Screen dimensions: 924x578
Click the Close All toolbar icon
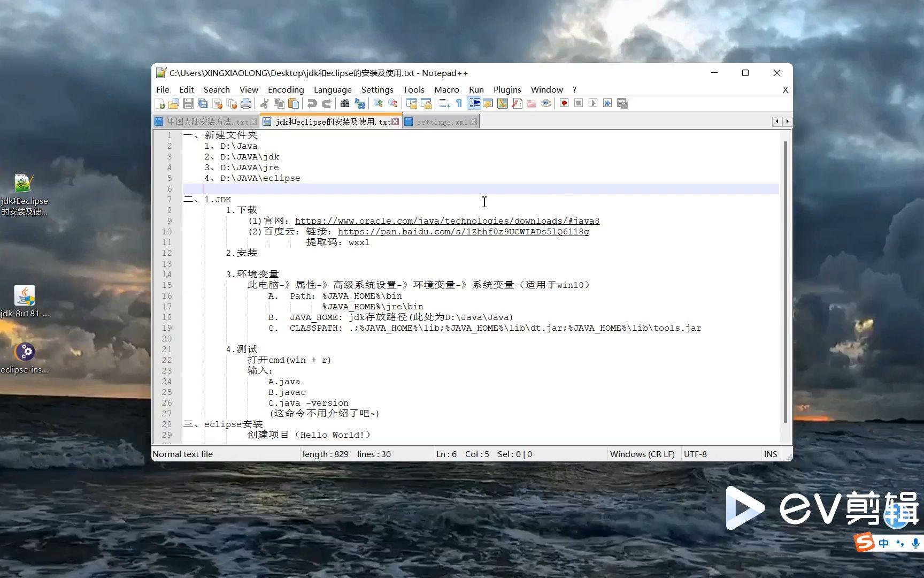(232, 103)
